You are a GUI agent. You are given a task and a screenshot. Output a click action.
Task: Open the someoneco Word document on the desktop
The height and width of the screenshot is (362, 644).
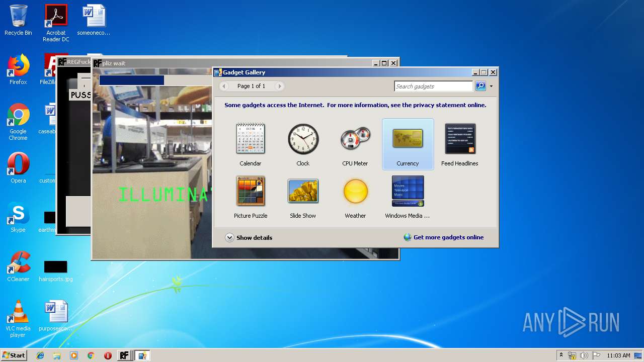point(94,20)
